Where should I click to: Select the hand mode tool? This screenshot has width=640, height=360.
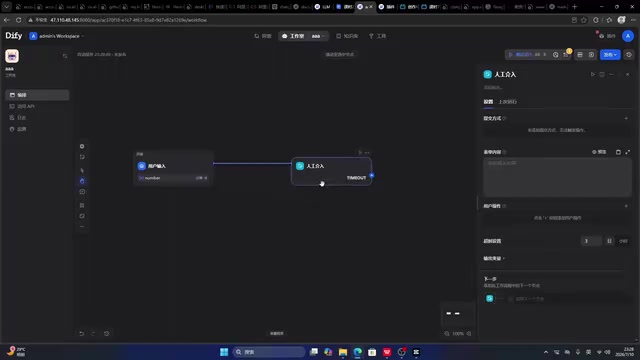(82, 181)
